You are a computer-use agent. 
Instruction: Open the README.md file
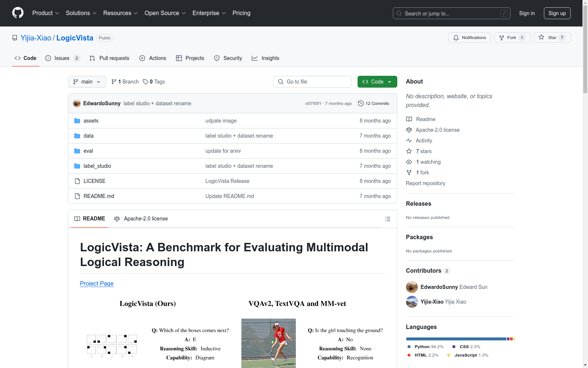pos(98,196)
